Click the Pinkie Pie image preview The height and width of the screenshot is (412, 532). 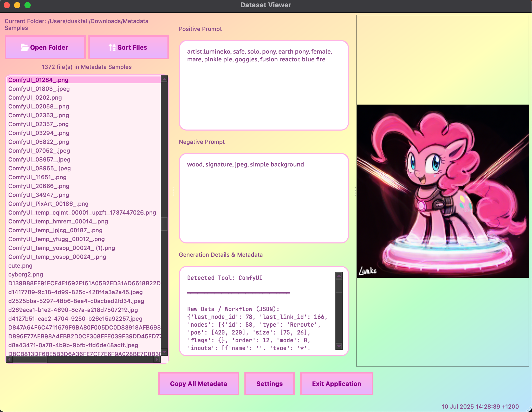(x=443, y=191)
